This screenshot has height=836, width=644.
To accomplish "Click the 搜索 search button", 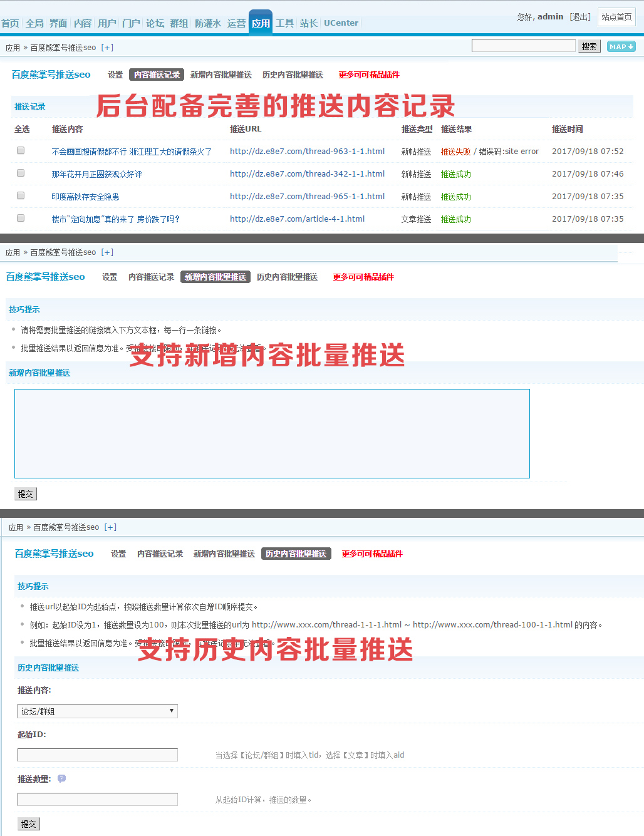I will click(589, 46).
